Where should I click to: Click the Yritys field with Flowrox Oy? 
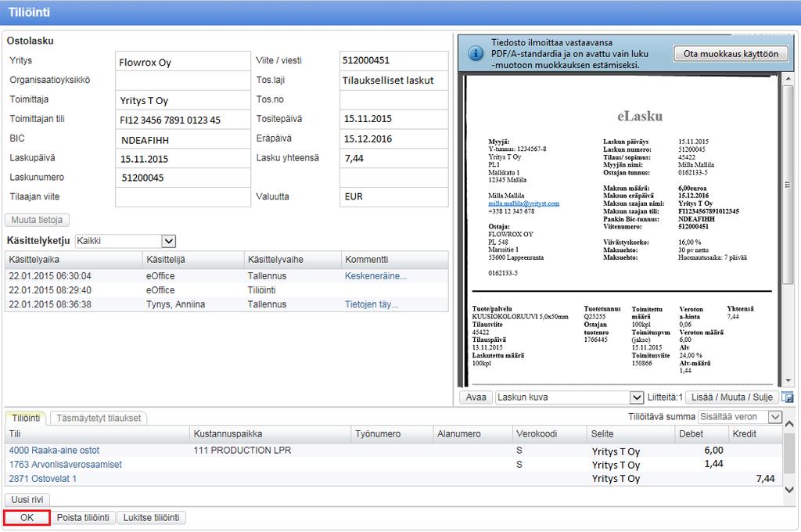pyautogui.click(x=183, y=61)
